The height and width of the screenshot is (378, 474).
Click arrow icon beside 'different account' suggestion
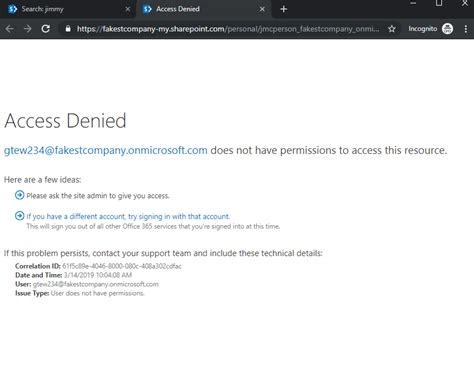coord(20,216)
